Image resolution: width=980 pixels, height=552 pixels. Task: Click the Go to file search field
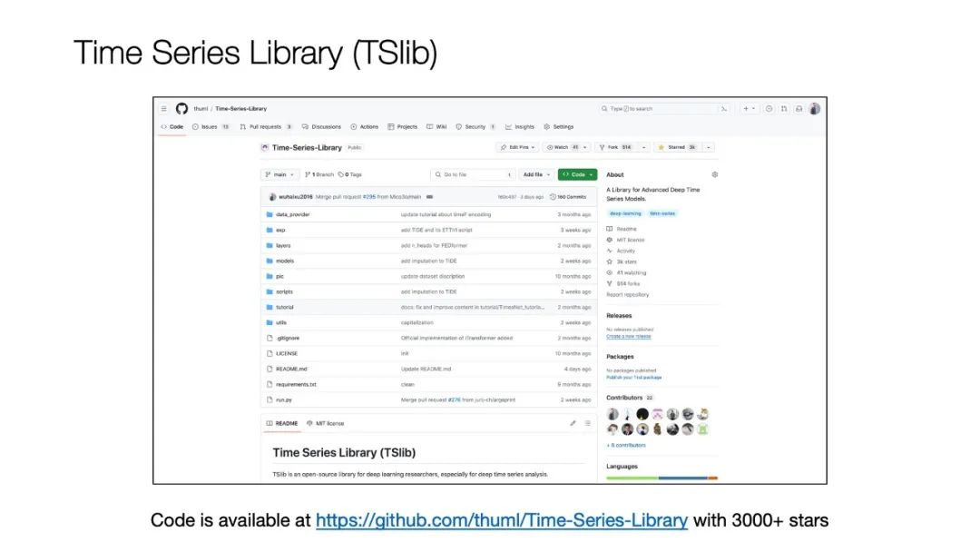[x=472, y=174]
